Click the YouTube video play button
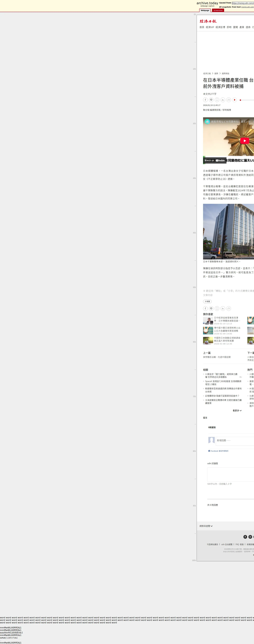 (244, 141)
